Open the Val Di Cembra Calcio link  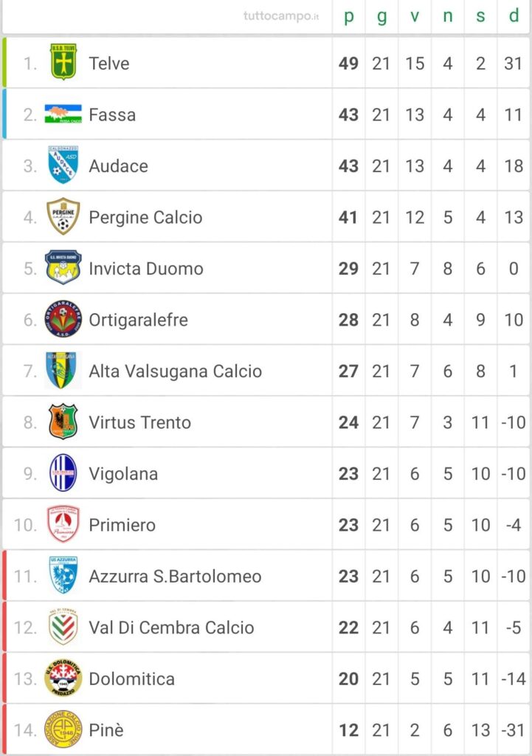[171, 628]
